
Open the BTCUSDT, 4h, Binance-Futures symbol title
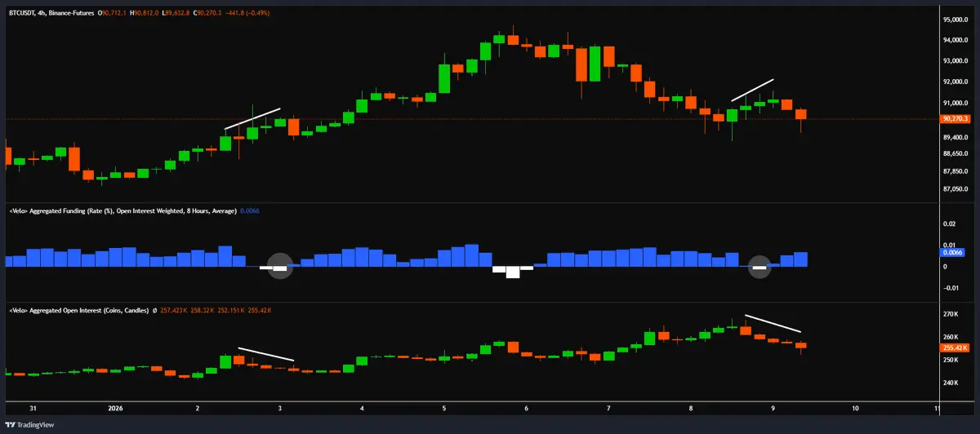[51, 13]
